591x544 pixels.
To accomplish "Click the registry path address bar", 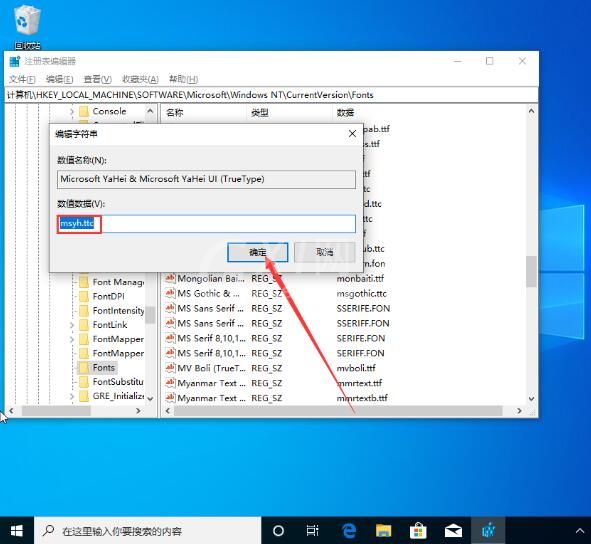I will click(271, 95).
